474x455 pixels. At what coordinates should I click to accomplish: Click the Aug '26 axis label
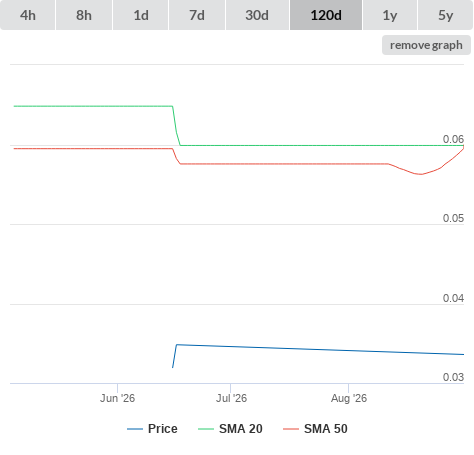point(349,398)
